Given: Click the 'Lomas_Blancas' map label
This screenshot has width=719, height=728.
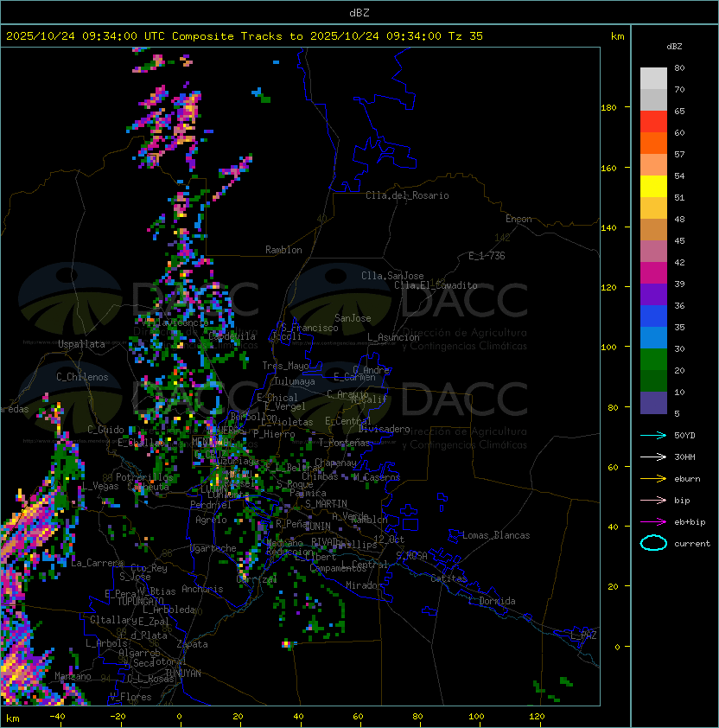Looking at the screenshot, I should coord(496,535).
